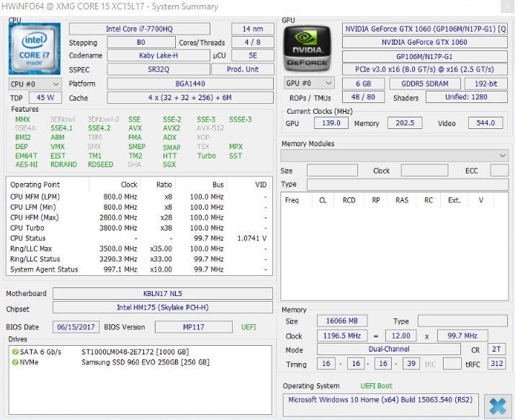Screen dimensions: 515x420
Task: Click the SATA 6 Gb/s green check icon
Action: click(15, 352)
